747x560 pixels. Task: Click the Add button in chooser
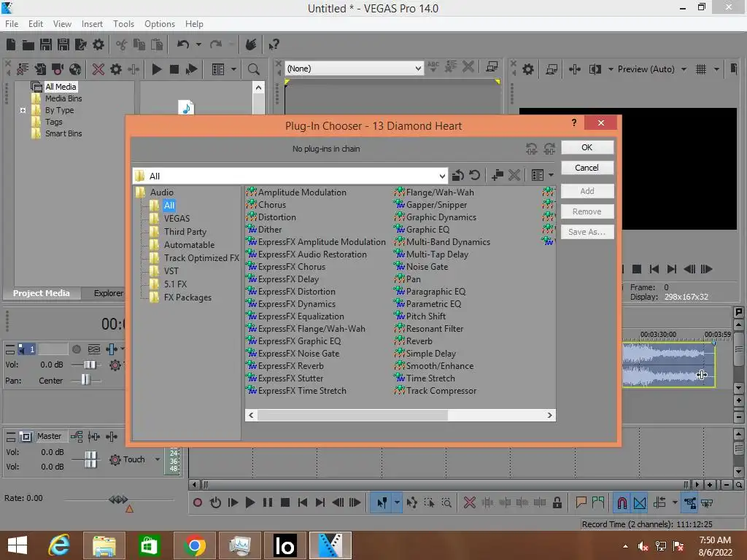[x=587, y=192]
